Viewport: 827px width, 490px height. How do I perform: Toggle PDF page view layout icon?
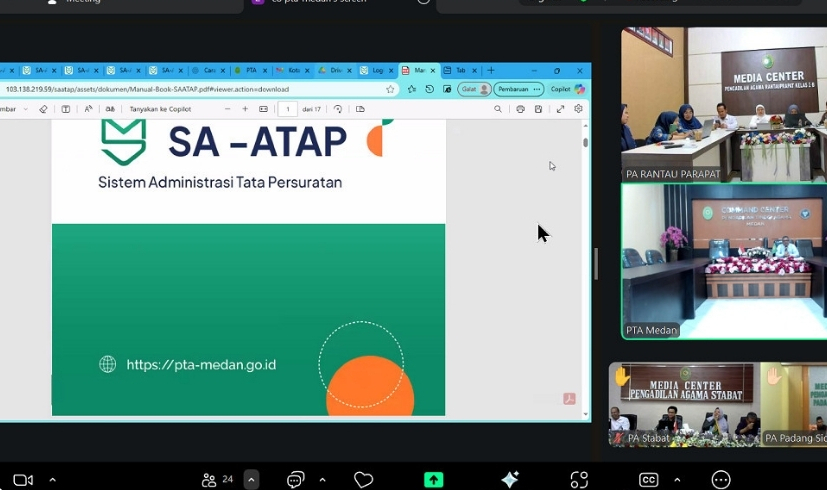click(360, 109)
